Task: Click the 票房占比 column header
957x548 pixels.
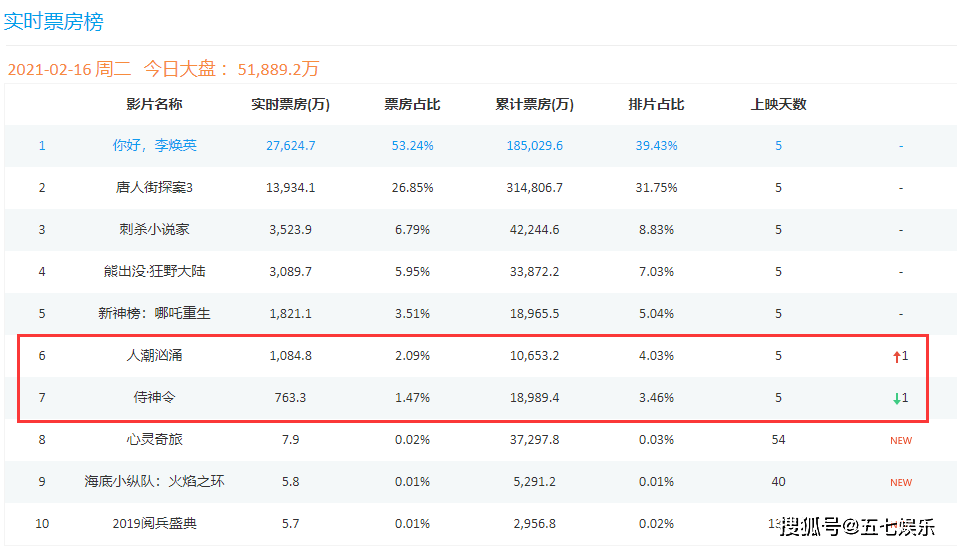Action: (412, 104)
